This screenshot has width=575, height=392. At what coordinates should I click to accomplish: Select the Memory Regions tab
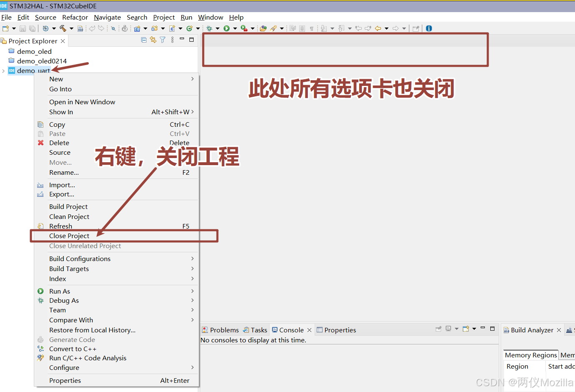[531, 355]
